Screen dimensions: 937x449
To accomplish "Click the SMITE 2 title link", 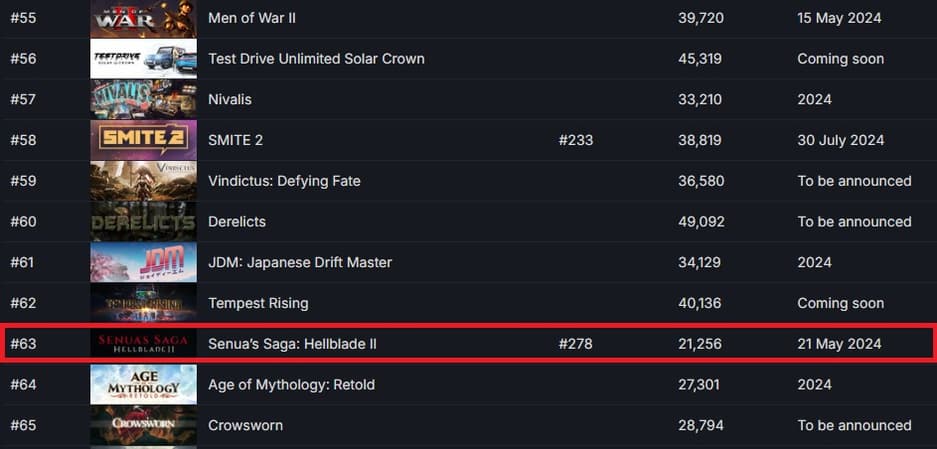I will pos(235,140).
